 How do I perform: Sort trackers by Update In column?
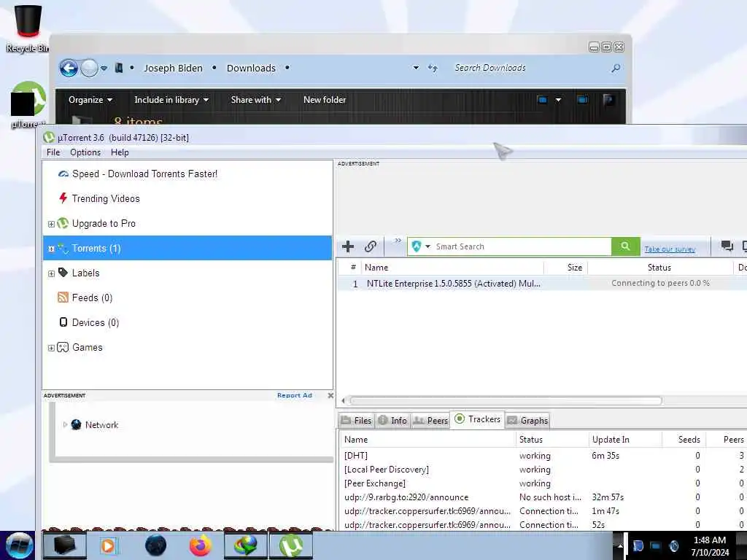pos(625,440)
